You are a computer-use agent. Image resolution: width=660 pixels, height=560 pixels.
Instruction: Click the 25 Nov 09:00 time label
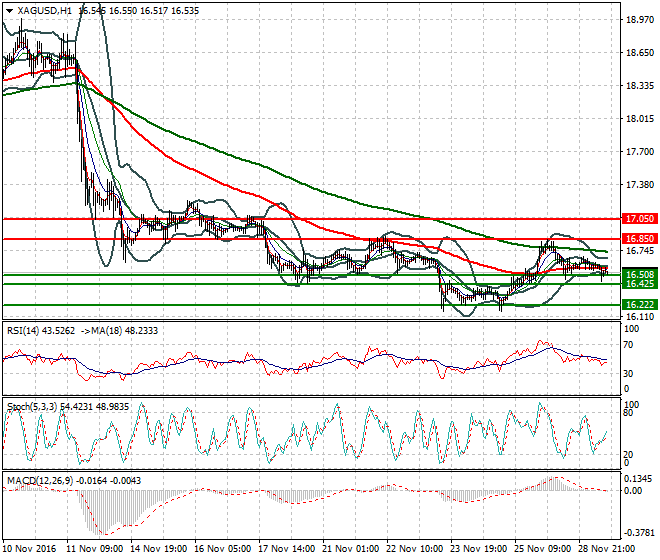[x=543, y=549]
